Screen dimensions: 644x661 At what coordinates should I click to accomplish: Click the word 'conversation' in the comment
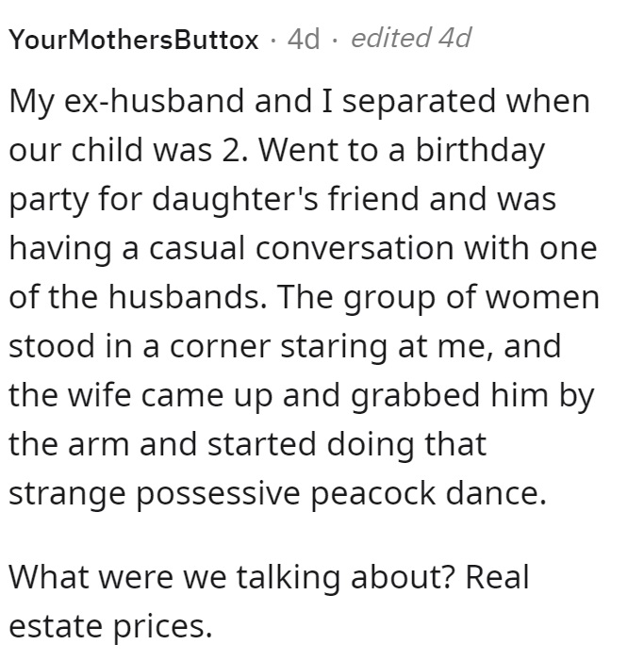[x=355, y=248]
